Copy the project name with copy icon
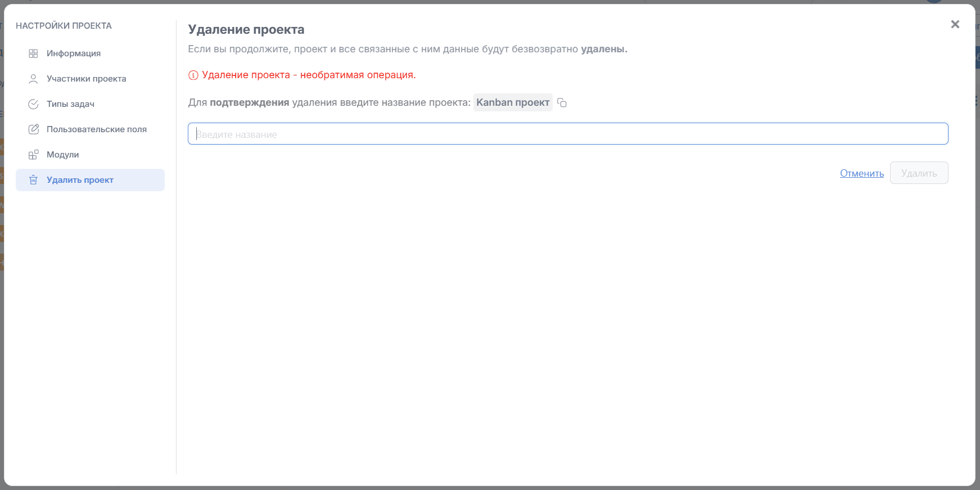This screenshot has width=980, height=490. 562,102
